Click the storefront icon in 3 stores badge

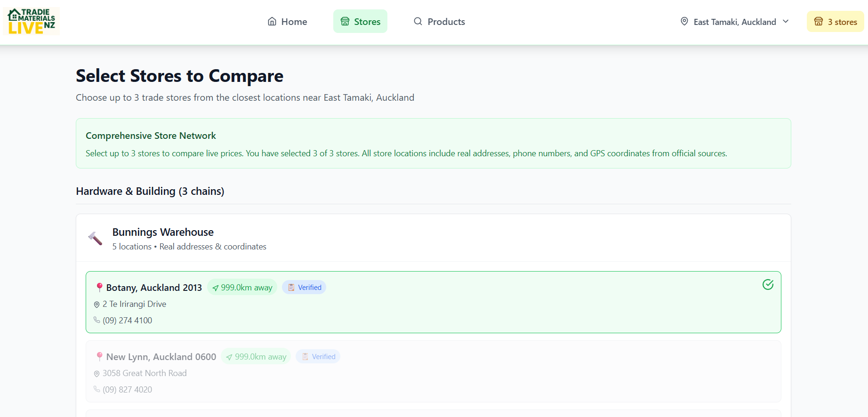[x=819, y=22]
